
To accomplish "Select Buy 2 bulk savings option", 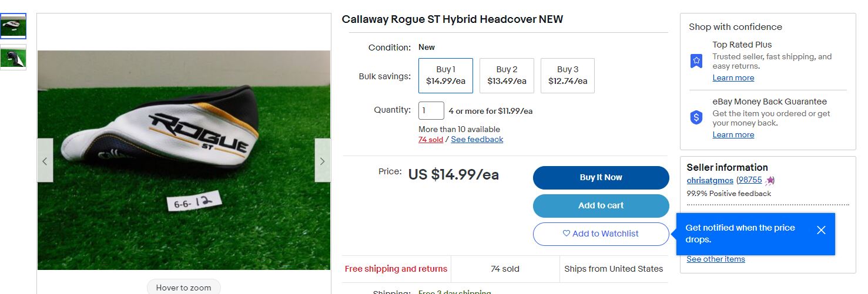I will (x=507, y=76).
